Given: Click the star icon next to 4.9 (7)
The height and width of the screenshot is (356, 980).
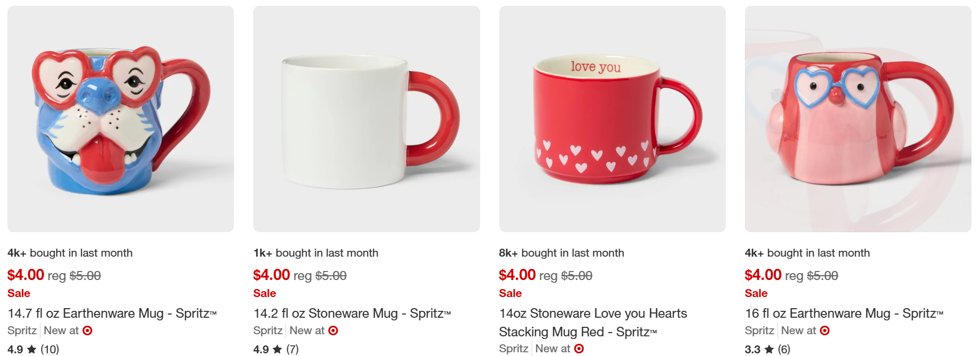Looking at the screenshot, I should pos(277,349).
